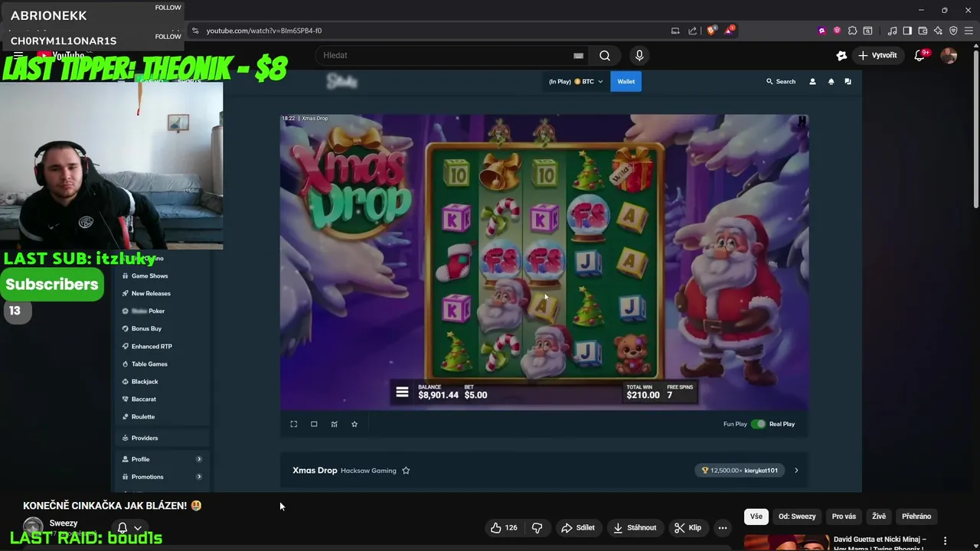Click the Vytvořit create button
Screen dimensions: 980x551
877,55
